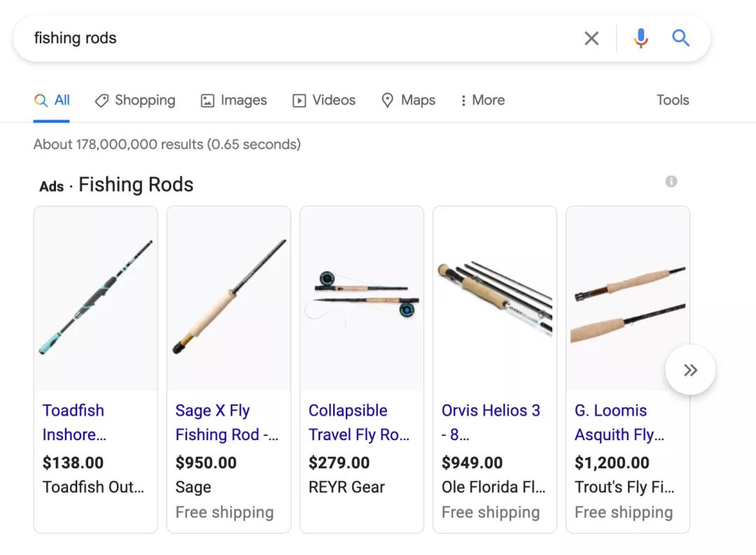Clear the search box with the X icon
756x555 pixels.
pos(591,38)
